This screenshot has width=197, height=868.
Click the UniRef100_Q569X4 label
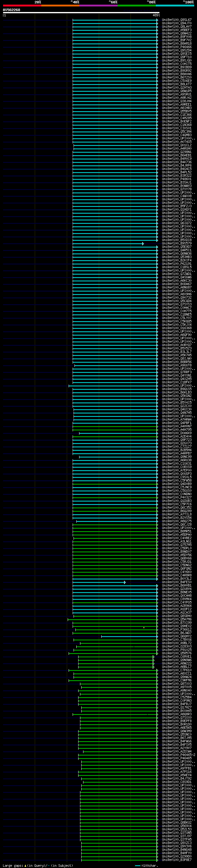(177, 826)
